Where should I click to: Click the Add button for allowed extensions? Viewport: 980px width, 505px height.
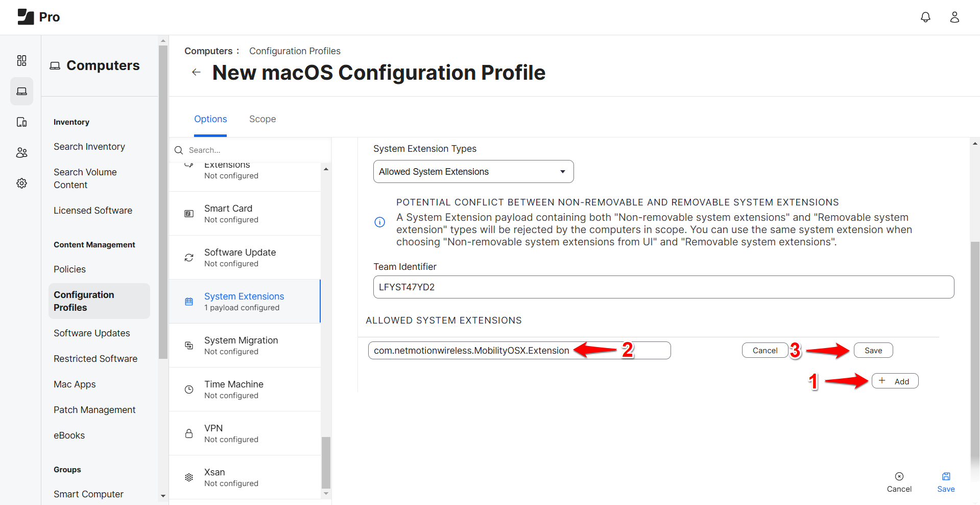pyautogui.click(x=895, y=381)
